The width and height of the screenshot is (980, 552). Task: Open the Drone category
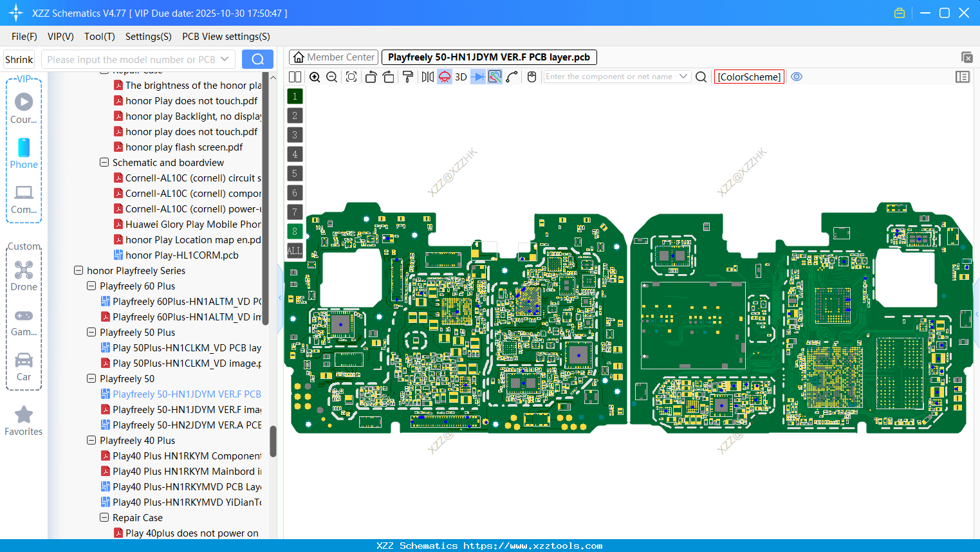click(24, 276)
